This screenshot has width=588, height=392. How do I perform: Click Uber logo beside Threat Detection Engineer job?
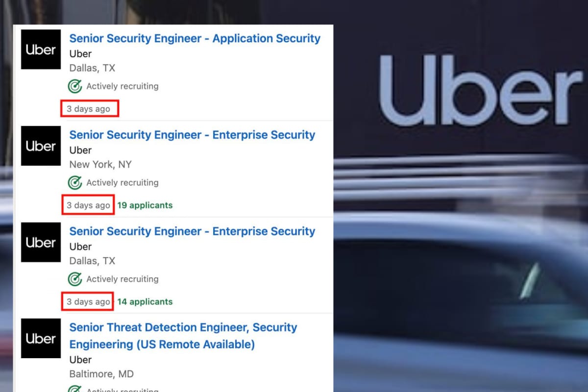[41, 339]
